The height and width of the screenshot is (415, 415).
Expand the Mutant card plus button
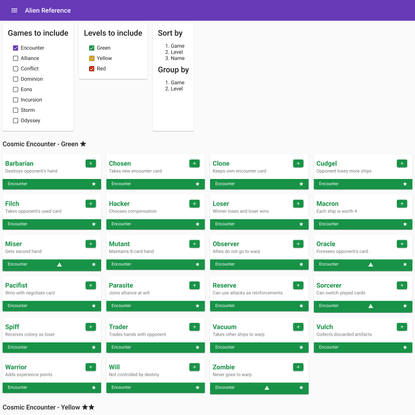coord(194,244)
